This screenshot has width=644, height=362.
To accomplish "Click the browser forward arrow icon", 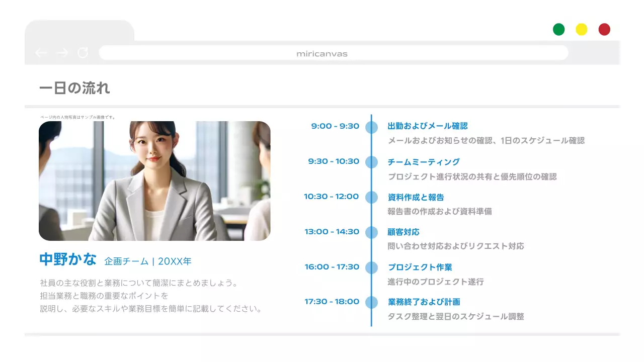I will tap(61, 52).
